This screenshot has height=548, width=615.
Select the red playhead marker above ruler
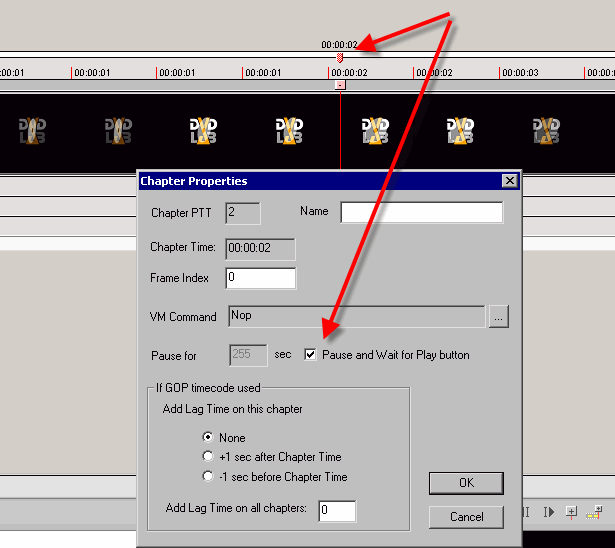click(x=340, y=58)
